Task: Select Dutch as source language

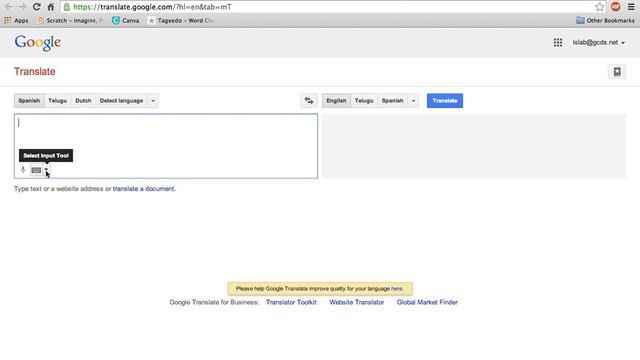Action: 83,101
